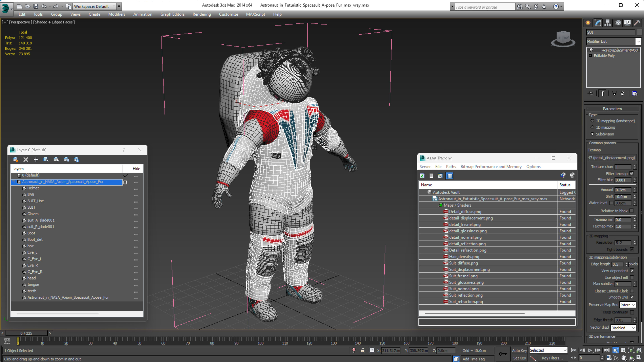Open Preserve Map Bnd dropdown
The image size is (644, 362).
point(628,305)
